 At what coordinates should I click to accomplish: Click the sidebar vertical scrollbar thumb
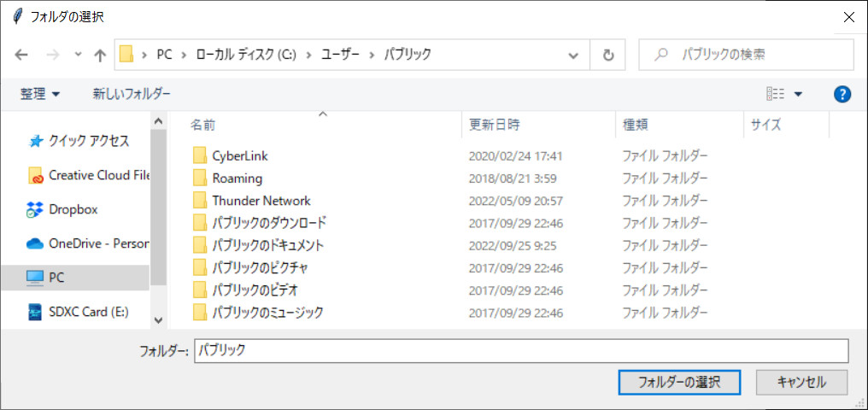tap(158, 205)
